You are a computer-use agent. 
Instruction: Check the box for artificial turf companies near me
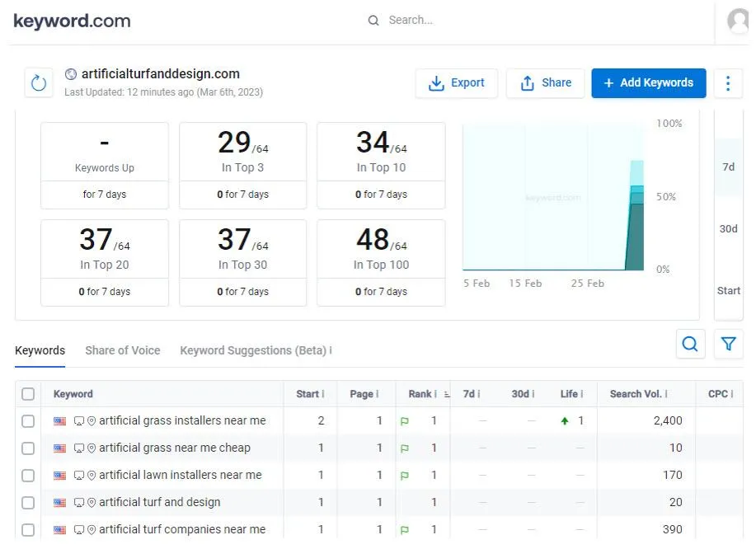pos(28,530)
